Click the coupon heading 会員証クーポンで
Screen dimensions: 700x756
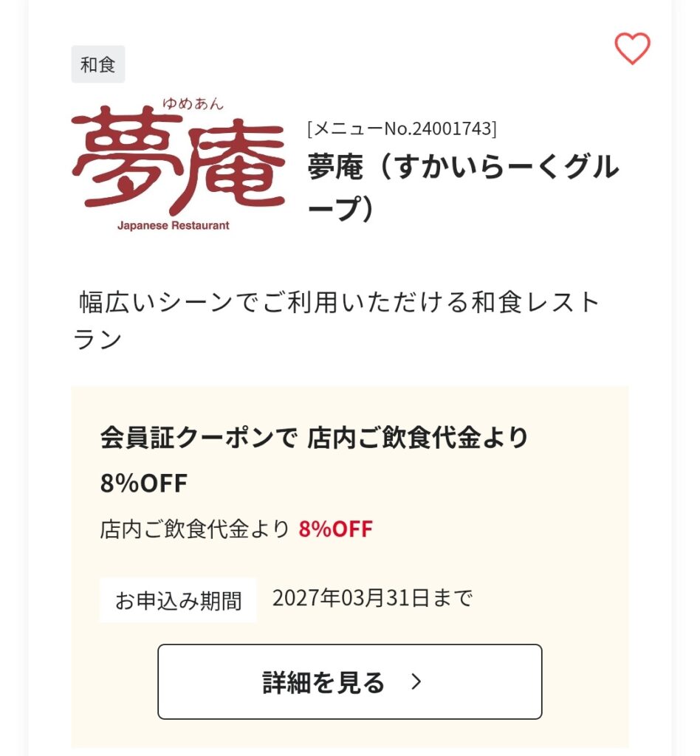tap(198, 438)
